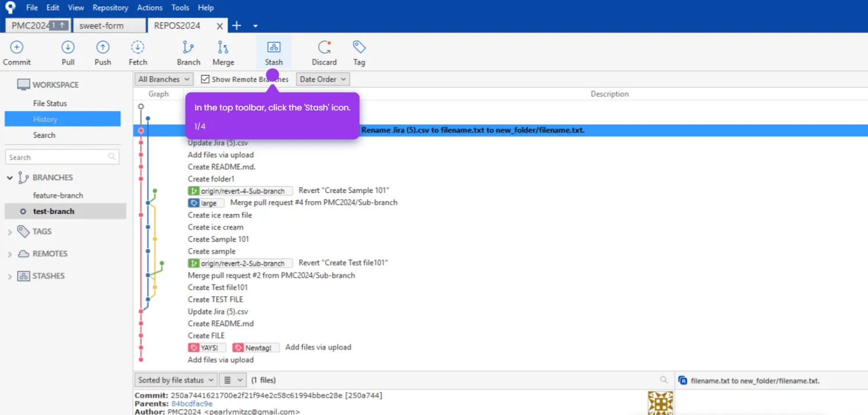Open the tab list dropdown arrow
The width and height of the screenshot is (868, 415).
[255, 26]
